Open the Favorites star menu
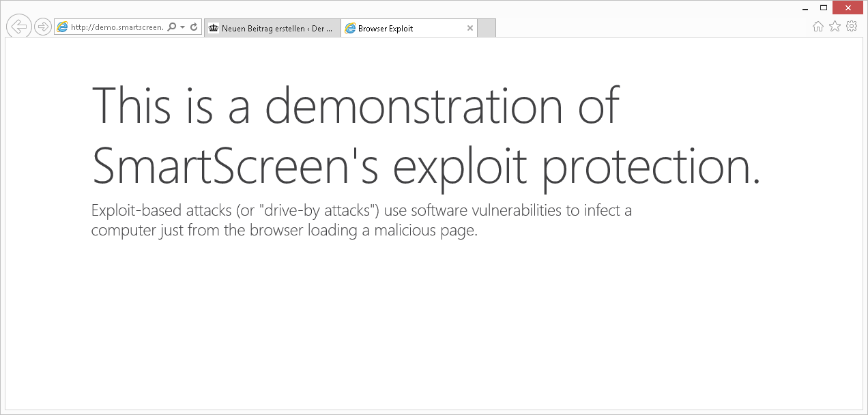The width and height of the screenshot is (868, 415). [835, 27]
